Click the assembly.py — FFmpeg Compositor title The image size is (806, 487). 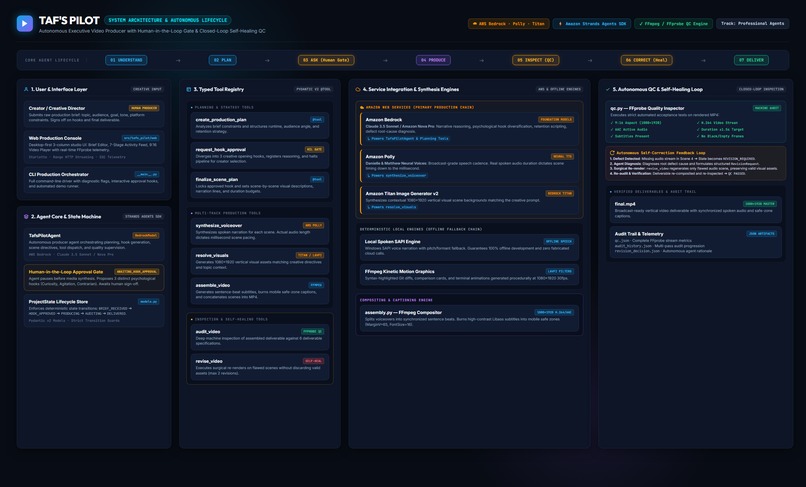403,313
